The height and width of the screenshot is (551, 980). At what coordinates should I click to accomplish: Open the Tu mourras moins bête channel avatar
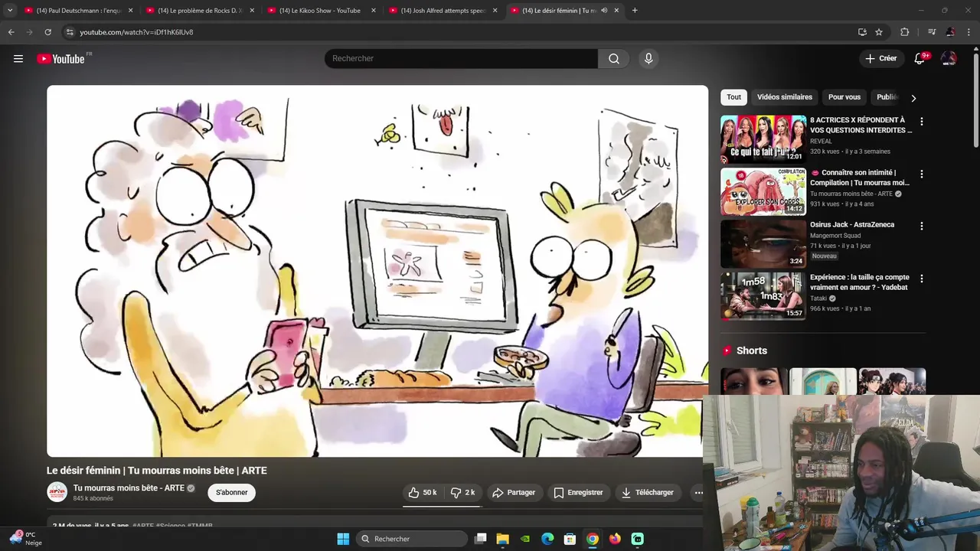coord(57,492)
